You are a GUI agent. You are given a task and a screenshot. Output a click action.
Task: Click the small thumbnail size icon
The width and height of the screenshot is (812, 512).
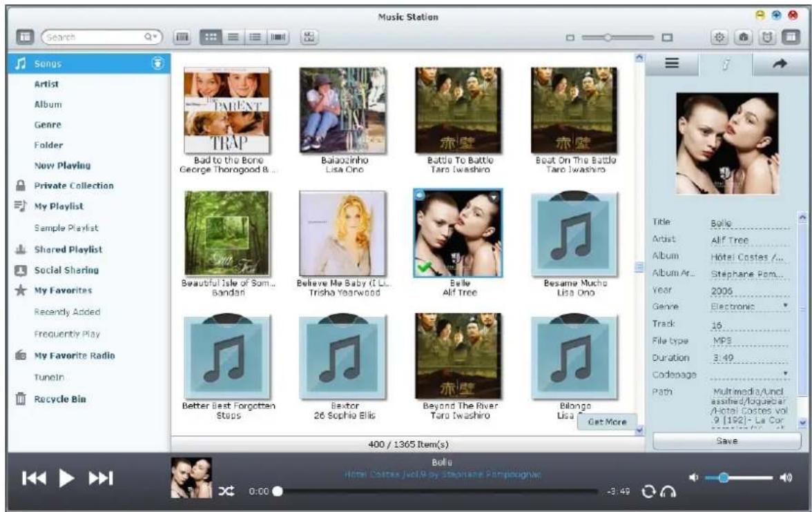coord(570,37)
